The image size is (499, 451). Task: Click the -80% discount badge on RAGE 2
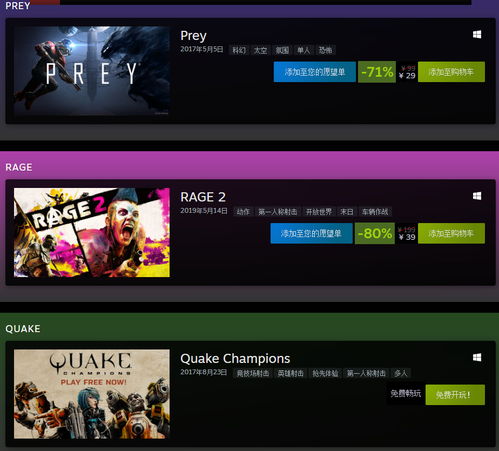(375, 233)
